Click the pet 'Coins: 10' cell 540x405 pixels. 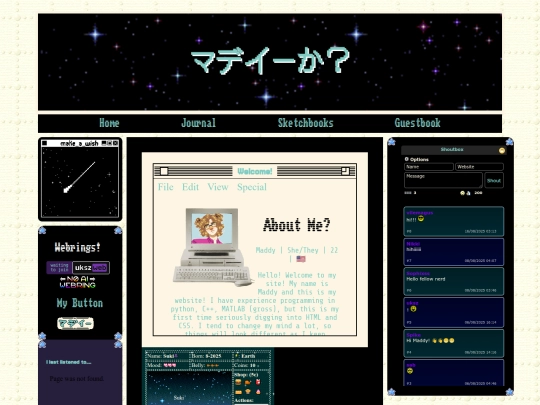point(251,365)
